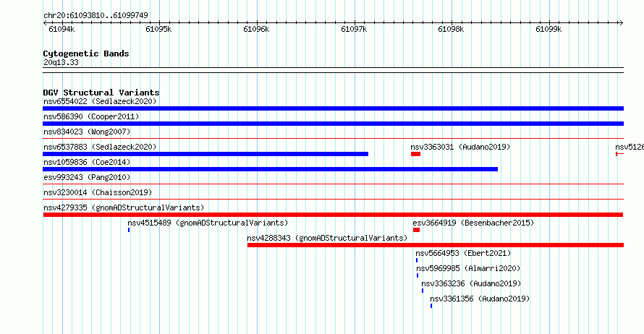Click the tiny blue marker of nsv3363236

coord(423,291)
